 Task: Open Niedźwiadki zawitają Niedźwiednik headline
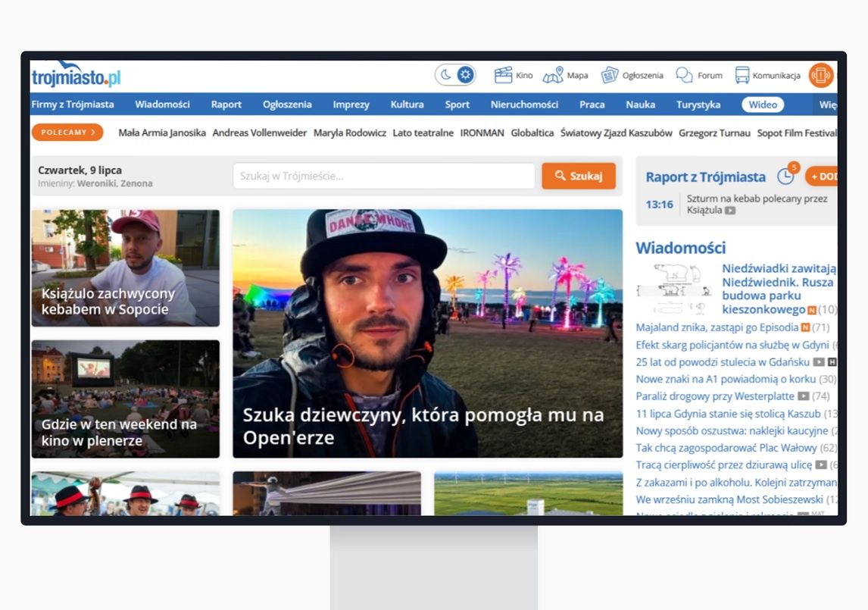point(779,289)
